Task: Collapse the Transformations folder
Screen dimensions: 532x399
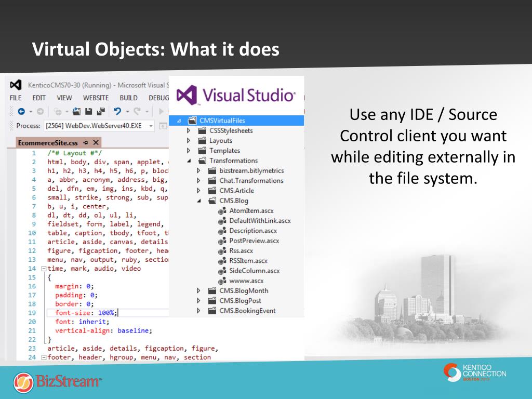Action: click(189, 161)
